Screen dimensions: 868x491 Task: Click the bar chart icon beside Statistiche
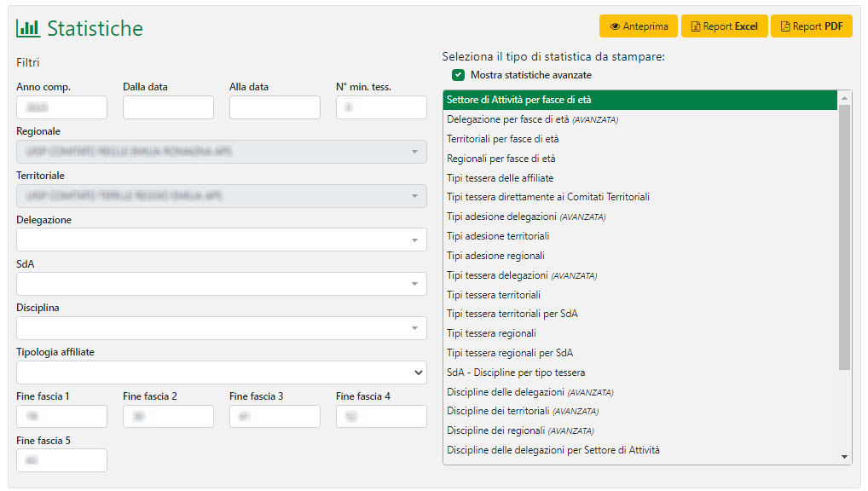coord(28,28)
